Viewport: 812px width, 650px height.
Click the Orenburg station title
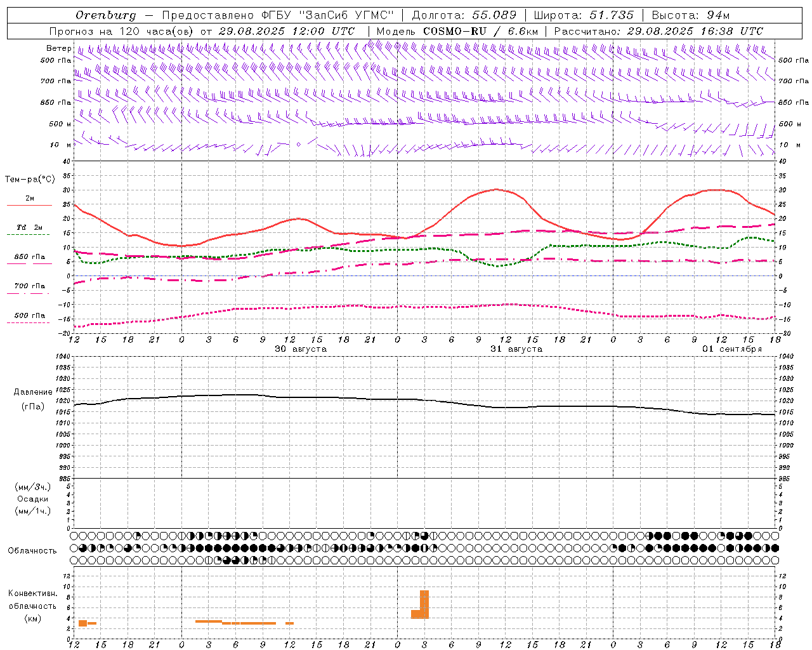tap(105, 15)
